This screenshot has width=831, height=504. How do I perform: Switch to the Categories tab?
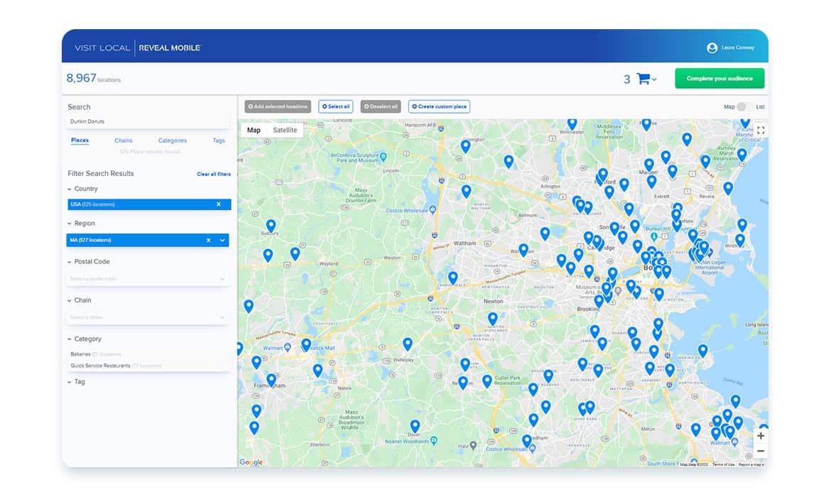173,141
